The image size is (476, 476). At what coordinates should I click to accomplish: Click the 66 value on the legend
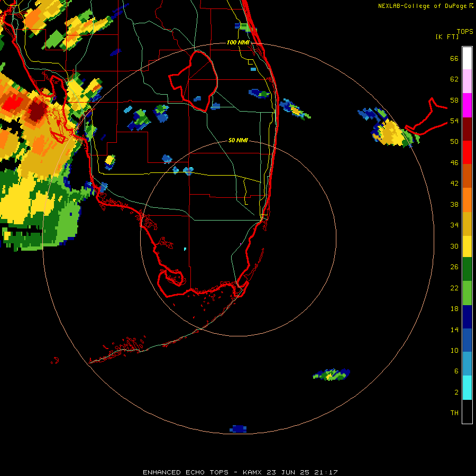pyautogui.click(x=454, y=58)
